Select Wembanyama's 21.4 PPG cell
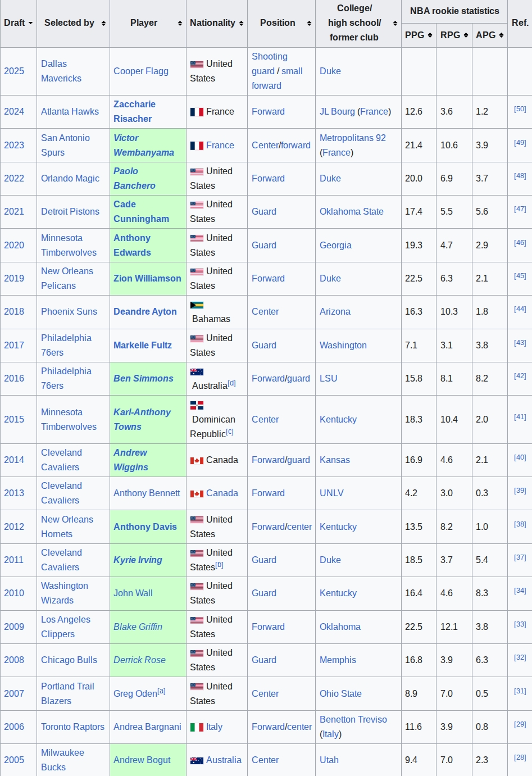Image resolution: width=532 pixels, height=776 pixels. [x=419, y=146]
